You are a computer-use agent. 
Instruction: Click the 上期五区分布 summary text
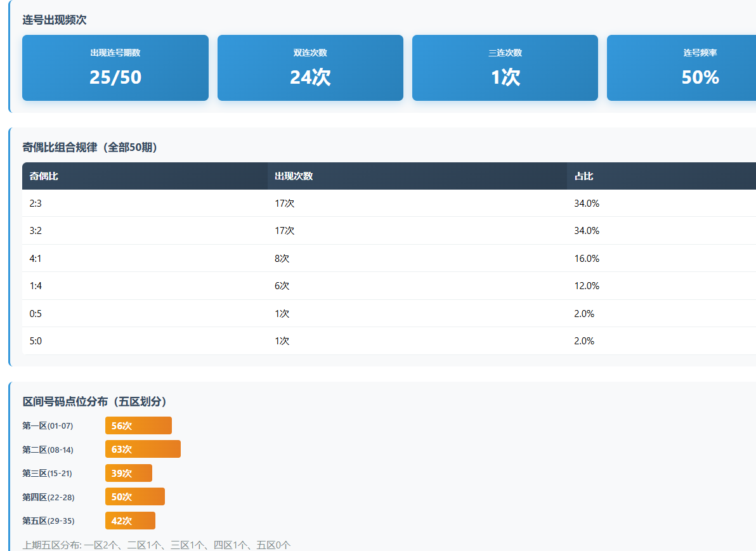coord(157,545)
